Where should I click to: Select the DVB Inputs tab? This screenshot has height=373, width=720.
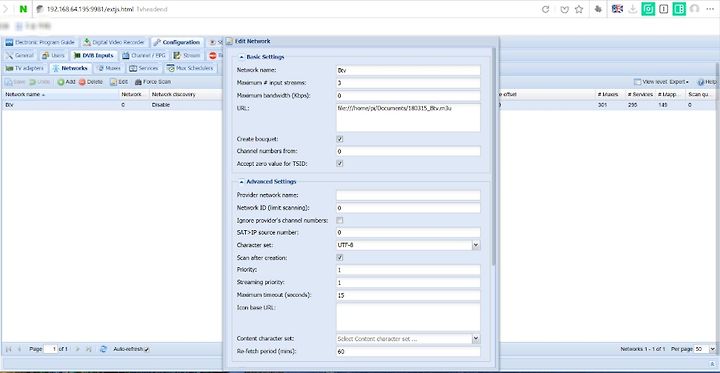click(x=94, y=56)
